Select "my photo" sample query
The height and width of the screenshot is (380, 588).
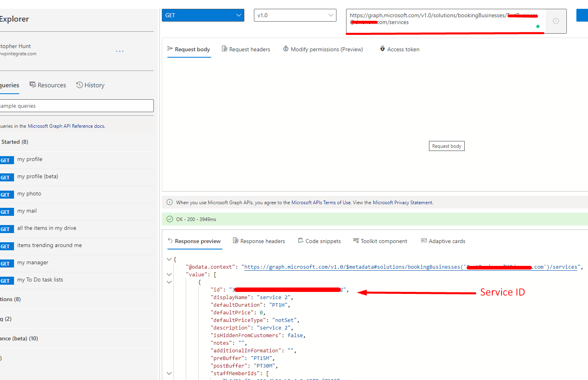[x=76, y=194]
